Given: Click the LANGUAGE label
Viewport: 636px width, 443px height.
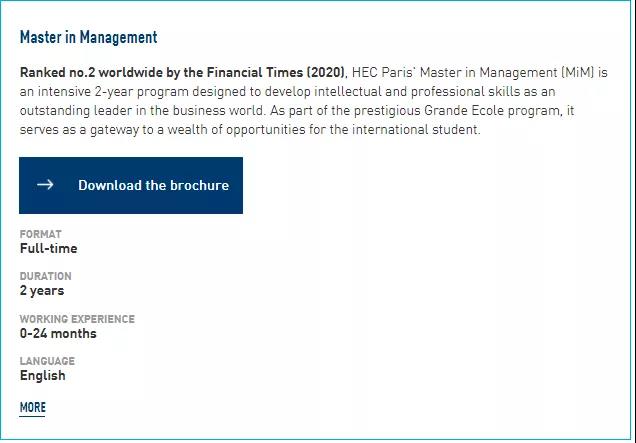Looking at the screenshot, I should 47,361.
